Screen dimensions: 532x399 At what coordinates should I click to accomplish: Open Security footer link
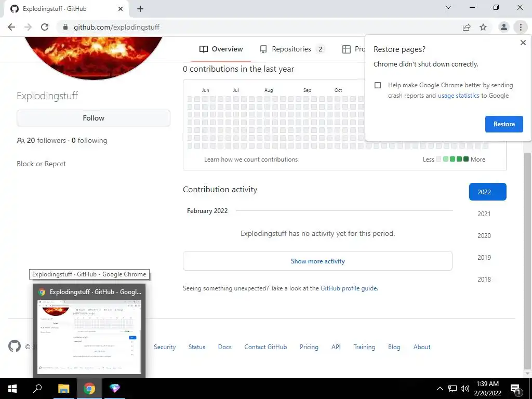(165, 347)
